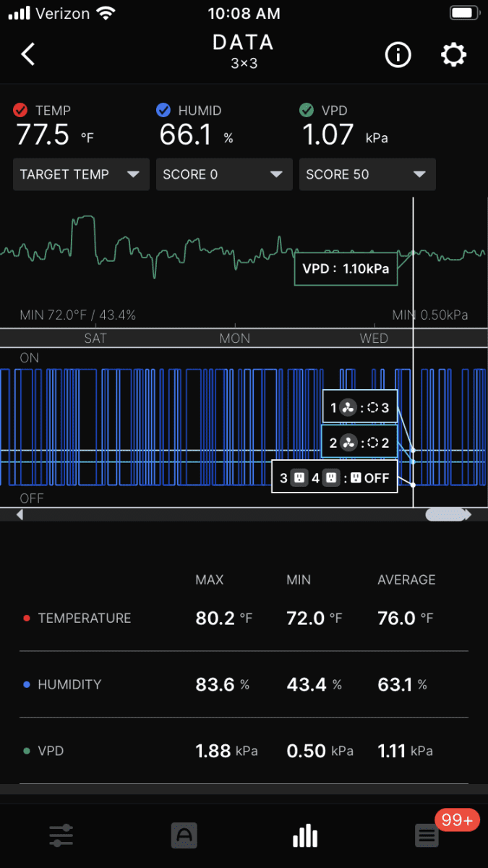
Task: Tap the 66.1 % humidity reading
Action: pos(197,135)
